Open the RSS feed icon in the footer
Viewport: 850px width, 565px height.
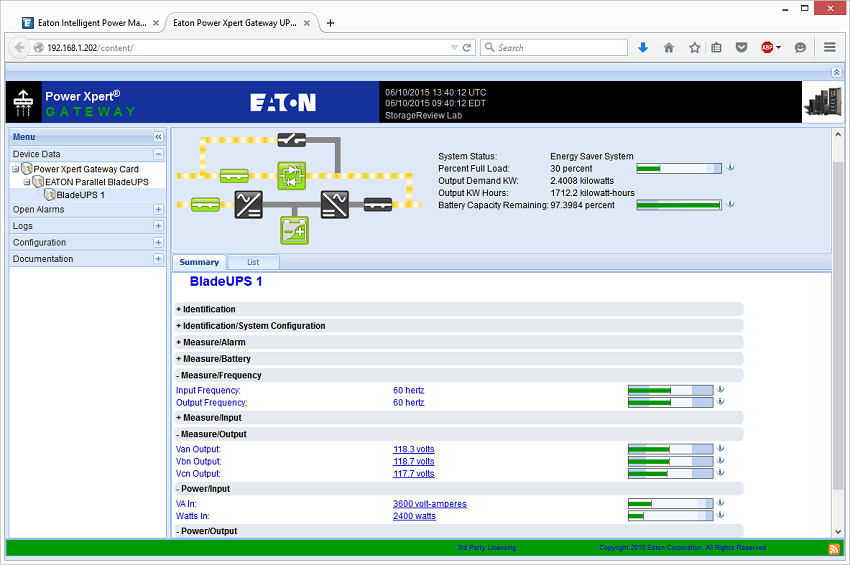point(834,549)
